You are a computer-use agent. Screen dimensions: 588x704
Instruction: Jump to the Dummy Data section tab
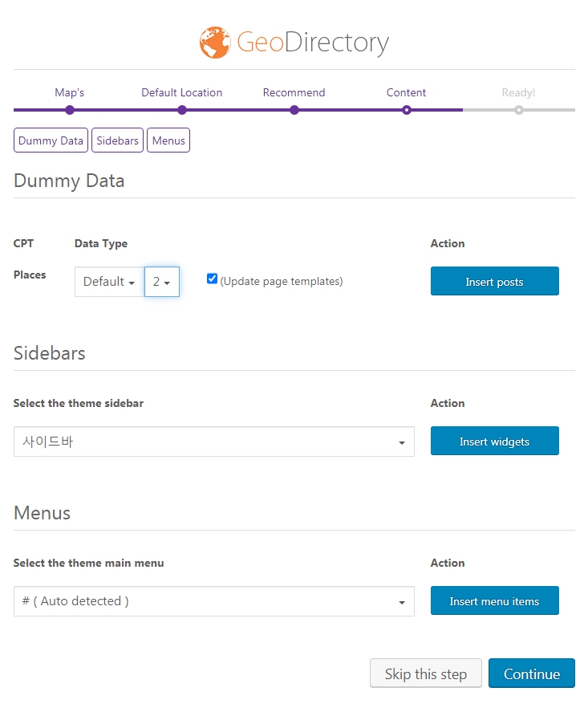click(x=51, y=140)
